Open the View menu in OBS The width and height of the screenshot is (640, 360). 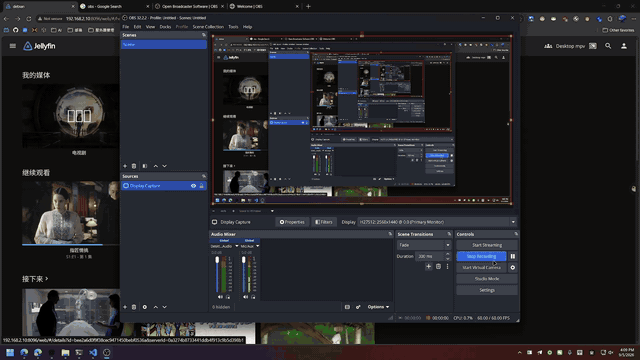pyautogui.click(x=150, y=27)
